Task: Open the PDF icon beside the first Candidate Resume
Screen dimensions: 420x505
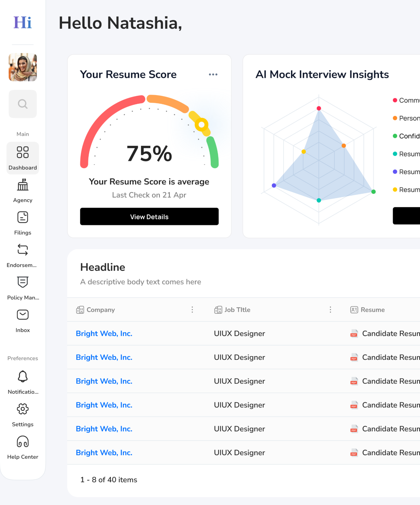Action: [354, 334]
